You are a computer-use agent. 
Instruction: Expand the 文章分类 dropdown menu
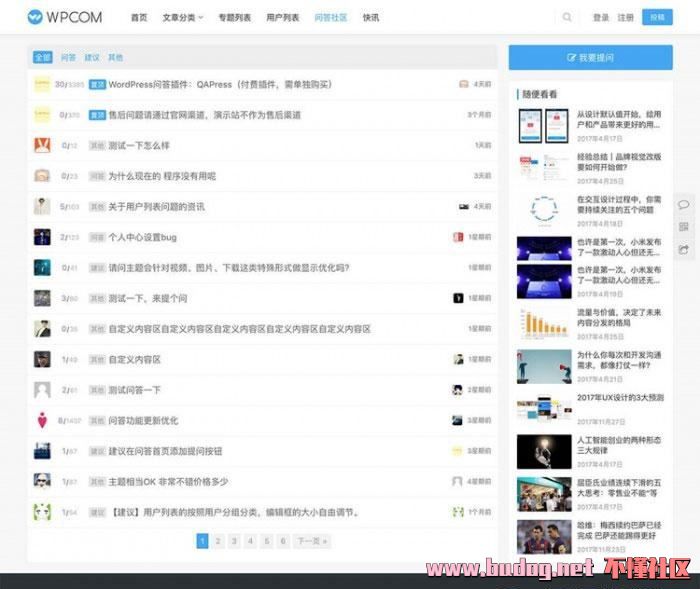click(182, 17)
